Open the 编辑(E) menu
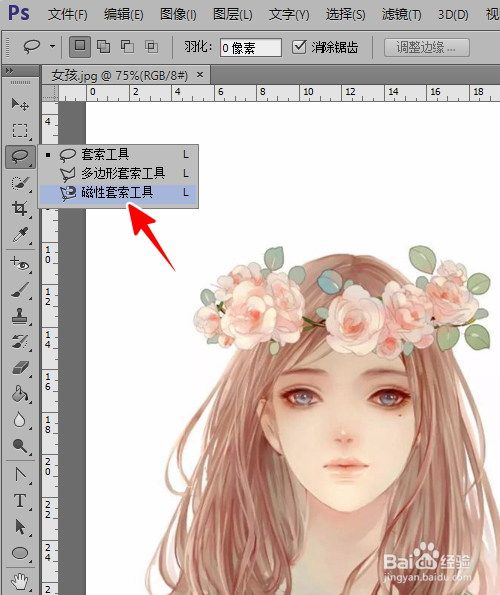The width and height of the screenshot is (500, 595). [123, 15]
